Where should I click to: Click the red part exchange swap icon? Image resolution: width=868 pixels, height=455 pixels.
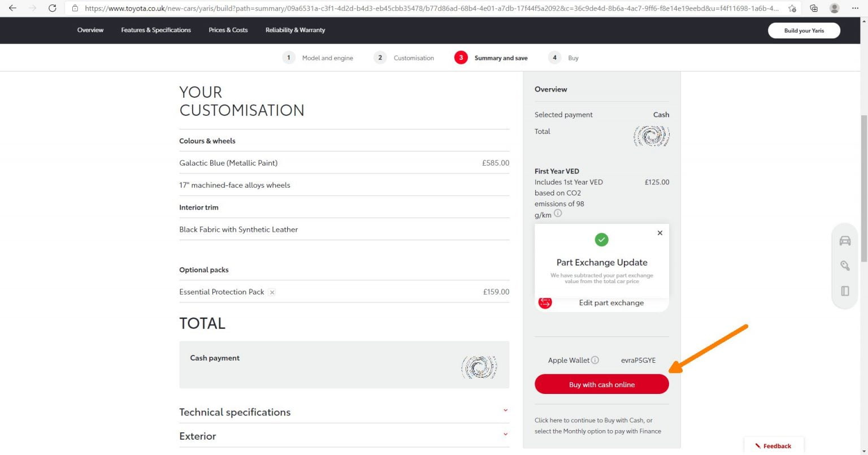click(x=545, y=303)
